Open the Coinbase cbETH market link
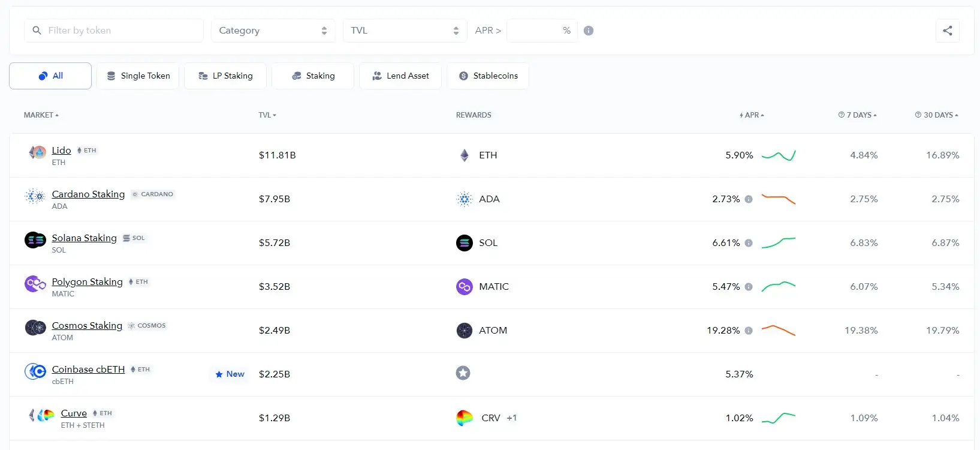Image resolution: width=980 pixels, height=450 pixels. (88, 370)
